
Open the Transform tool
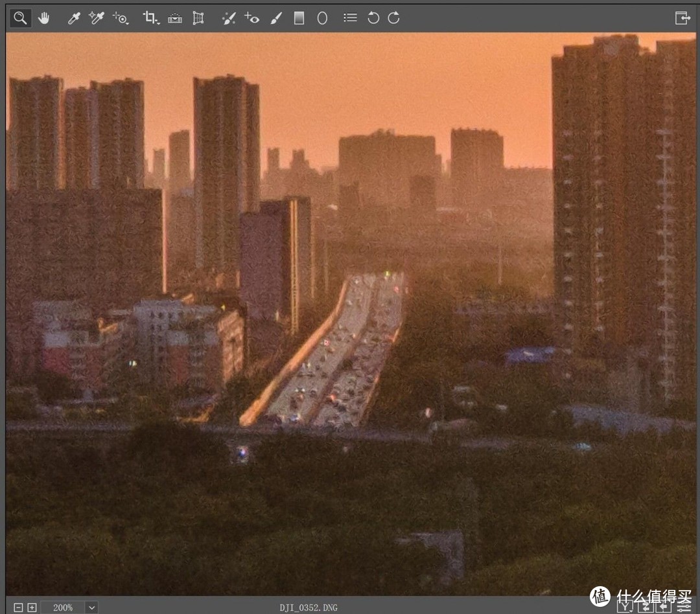coord(198,18)
